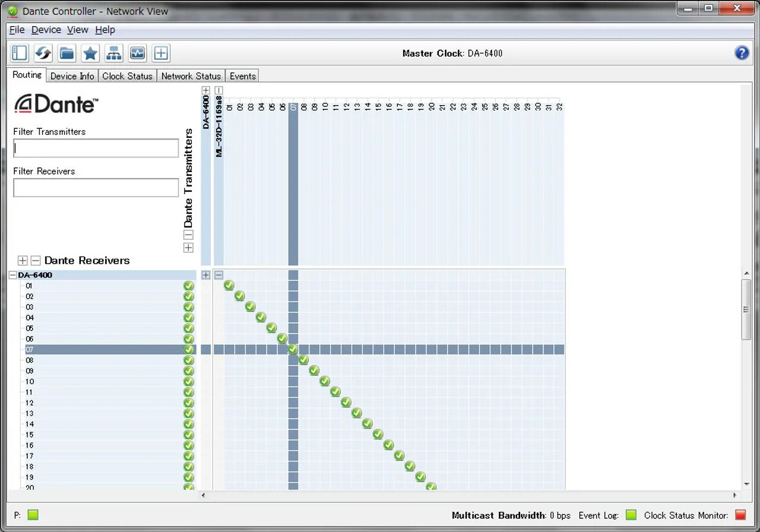Click the green status check for receiver 07
The width and height of the screenshot is (760, 532).
click(x=189, y=350)
